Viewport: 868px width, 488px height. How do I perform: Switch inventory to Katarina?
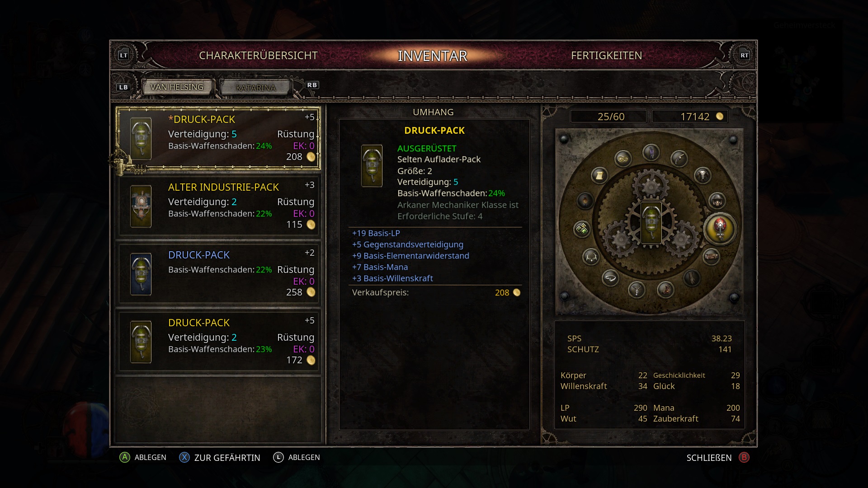255,87
